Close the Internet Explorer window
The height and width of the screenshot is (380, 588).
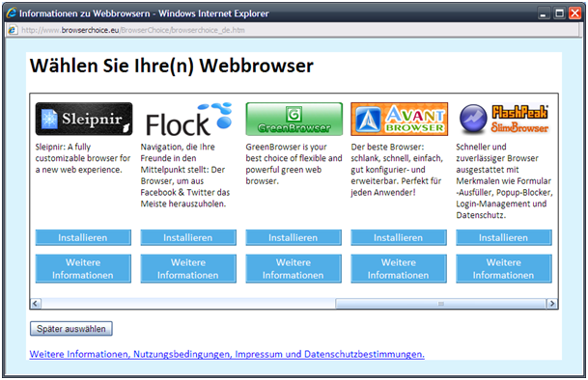coord(574,14)
